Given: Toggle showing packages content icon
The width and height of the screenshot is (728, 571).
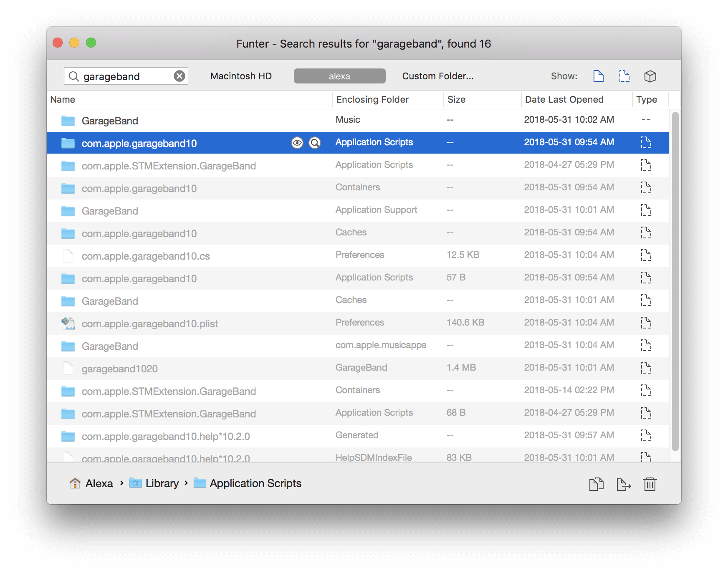Looking at the screenshot, I should click(650, 76).
